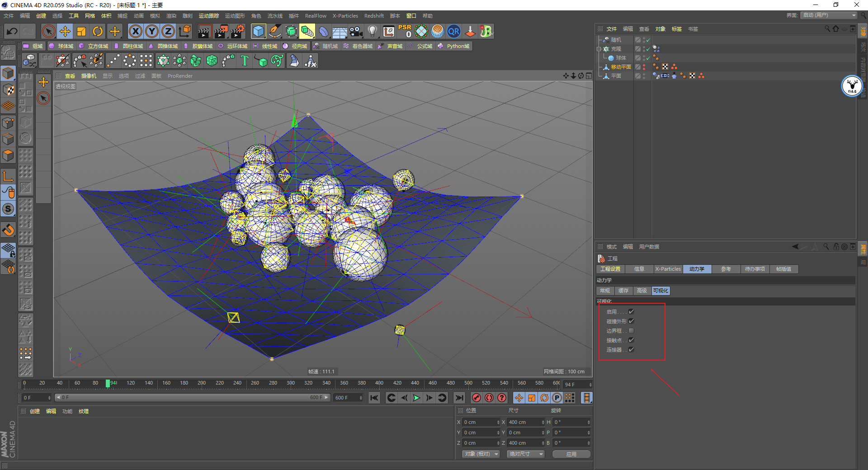Uncheck the 接触点 checkbox
Screen dimensions: 868x470
click(x=631, y=340)
